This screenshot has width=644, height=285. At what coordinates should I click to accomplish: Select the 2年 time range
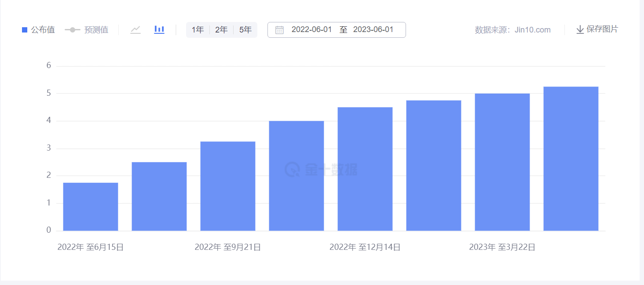point(221,30)
